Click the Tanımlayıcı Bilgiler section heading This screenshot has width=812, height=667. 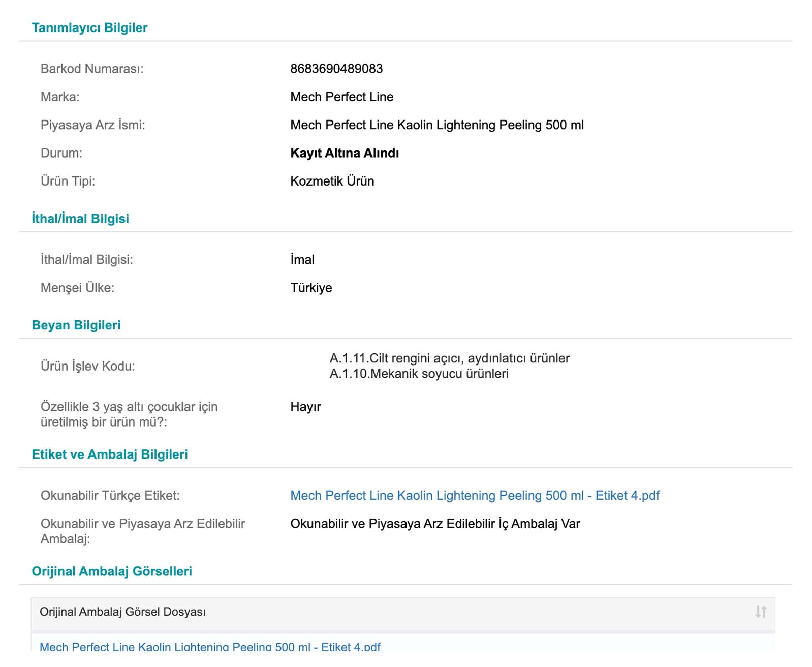89,27
